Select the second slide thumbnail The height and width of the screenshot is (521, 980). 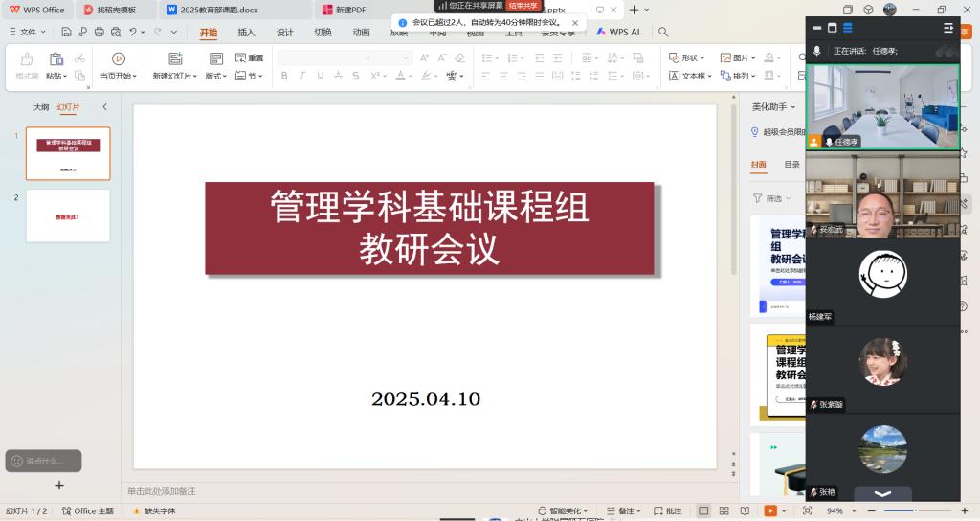coord(68,215)
